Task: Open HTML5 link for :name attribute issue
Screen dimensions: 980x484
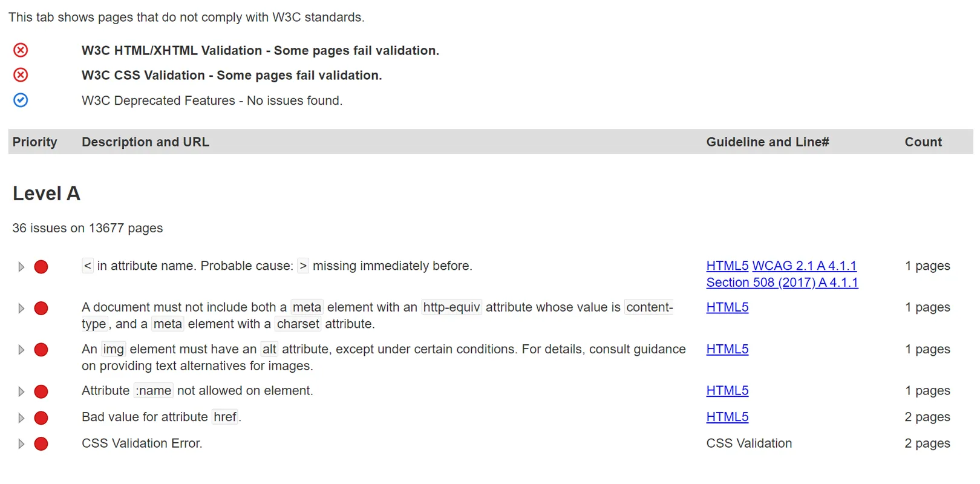Action: [727, 391]
